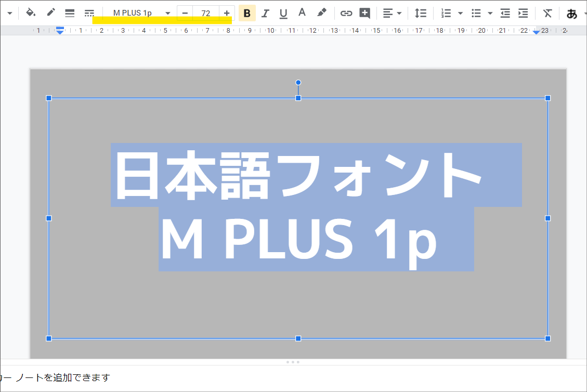Screen dimensions: 587x392
Task: Click the insert link icon
Action: 346,14
